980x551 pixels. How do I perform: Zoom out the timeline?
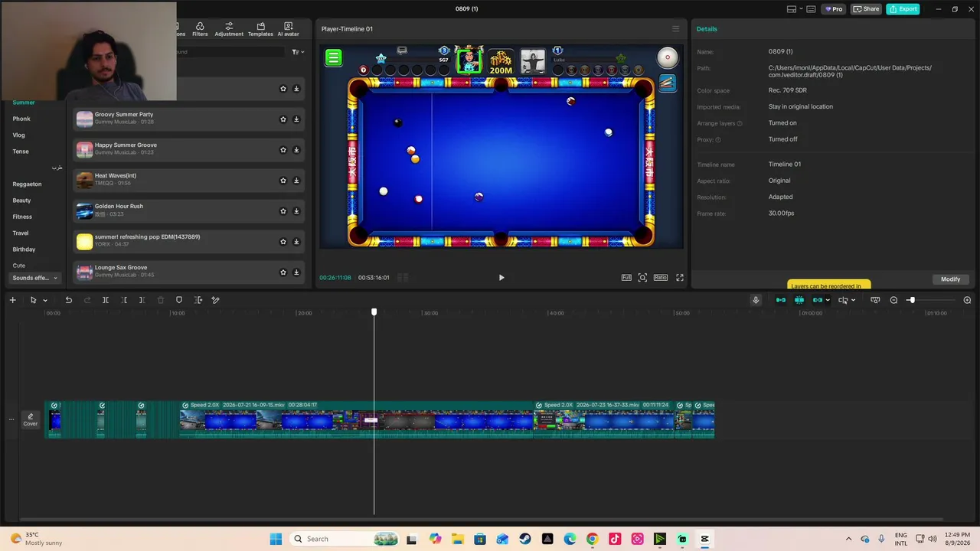click(893, 300)
